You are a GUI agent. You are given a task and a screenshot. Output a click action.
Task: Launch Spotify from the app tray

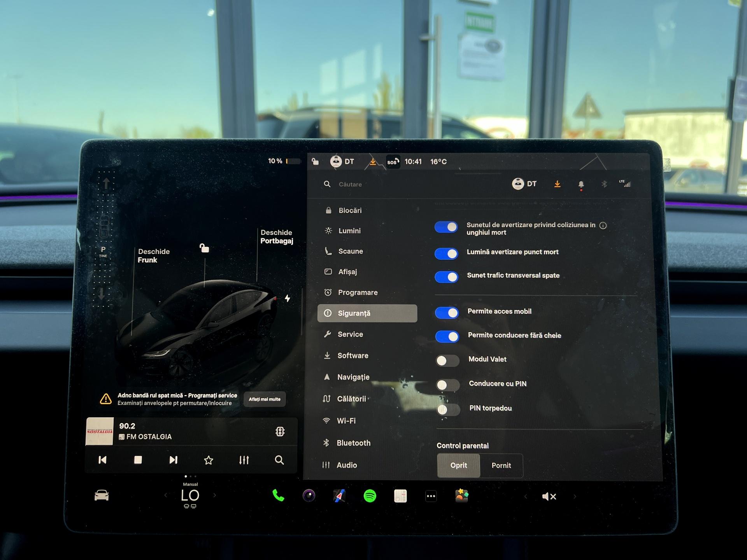click(370, 496)
